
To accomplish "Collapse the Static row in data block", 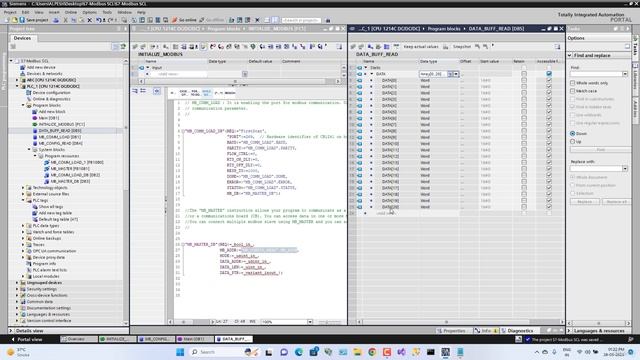I will coord(366,68).
